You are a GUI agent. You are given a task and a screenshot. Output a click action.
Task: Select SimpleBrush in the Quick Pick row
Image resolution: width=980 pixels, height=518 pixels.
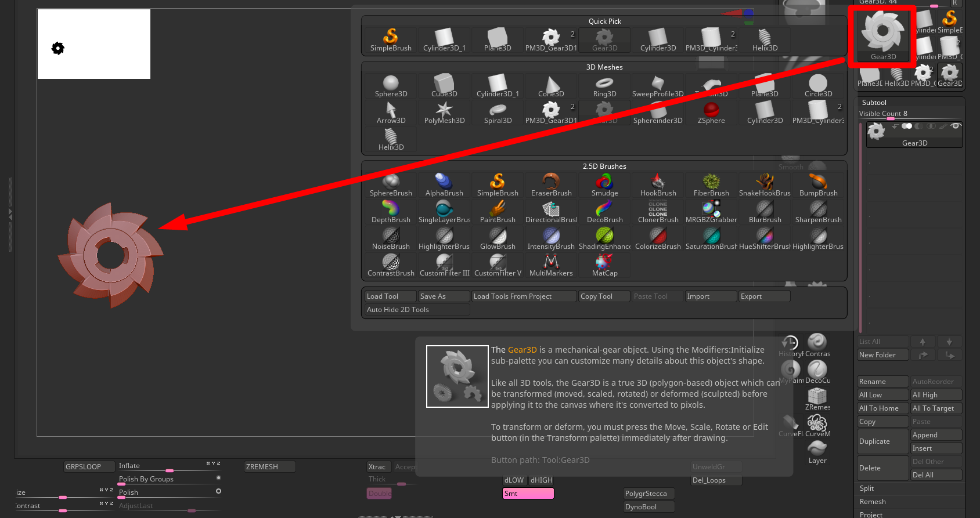click(391, 40)
